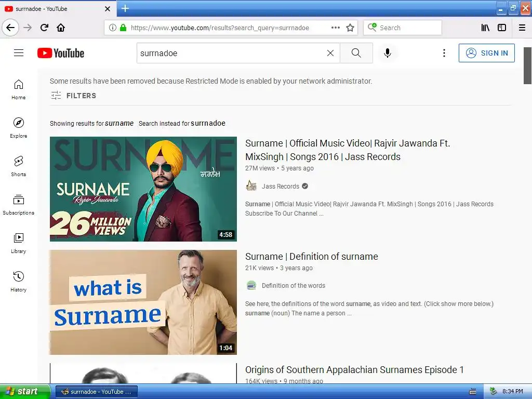This screenshot has height=399, width=532.
Task: Open the Library sidebar item
Action: click(18, 243)
